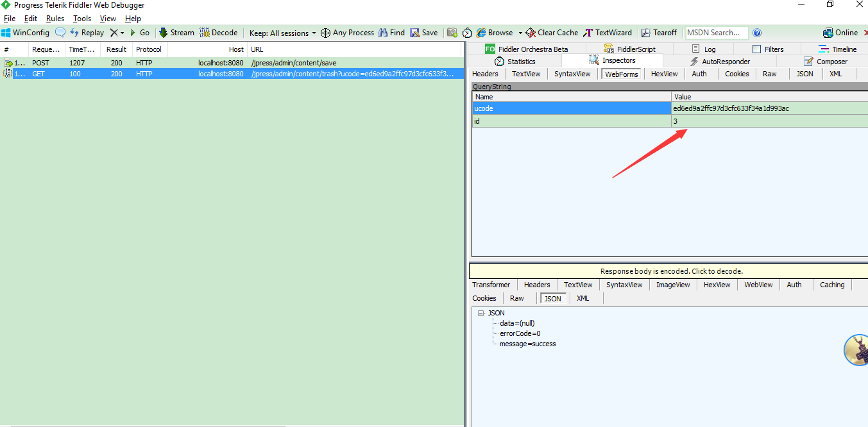Viewport: 868px width, 427px height.
Task: Select the POST /jpress/admin/content/save session
Action: [x=231, y=63]
